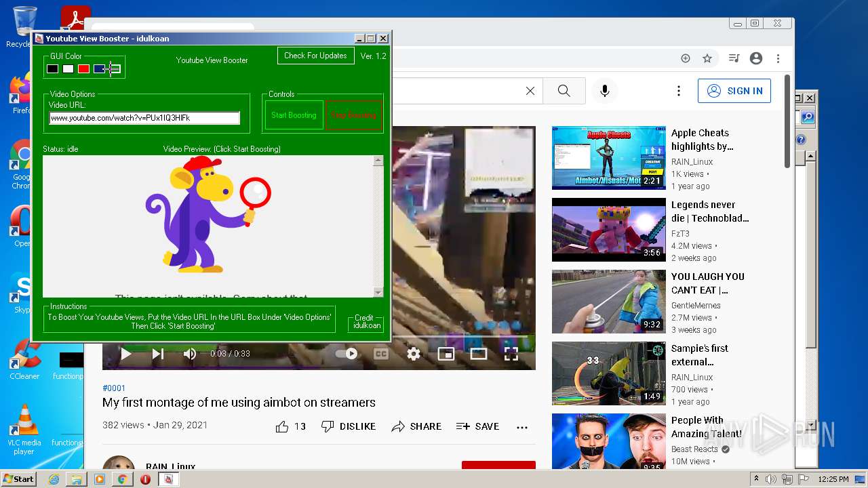
Task: Show hidden system tray icons arrow
Action: (756, 479)
